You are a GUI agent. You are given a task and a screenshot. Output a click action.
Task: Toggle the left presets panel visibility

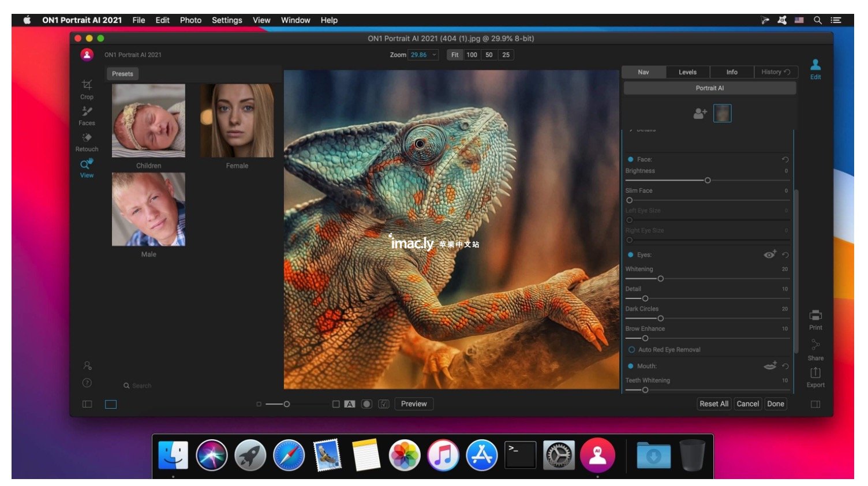[87, 404]
